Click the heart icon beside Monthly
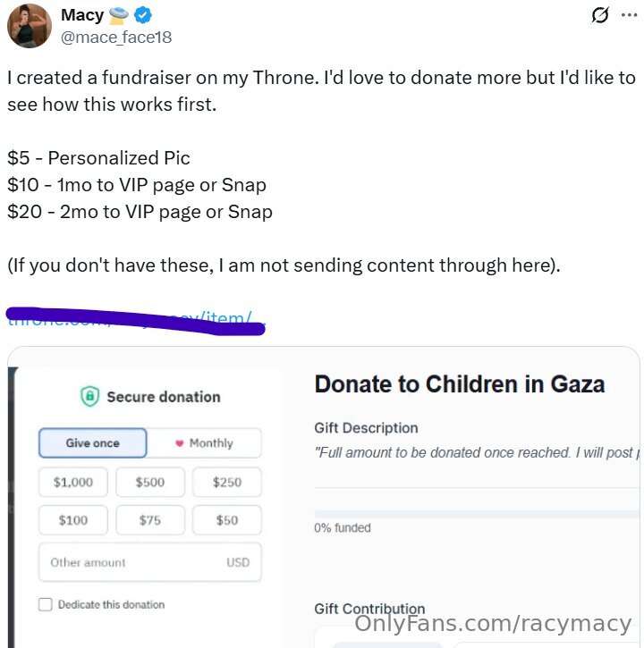This screenshot has width=644, height=648. point(179,443)
